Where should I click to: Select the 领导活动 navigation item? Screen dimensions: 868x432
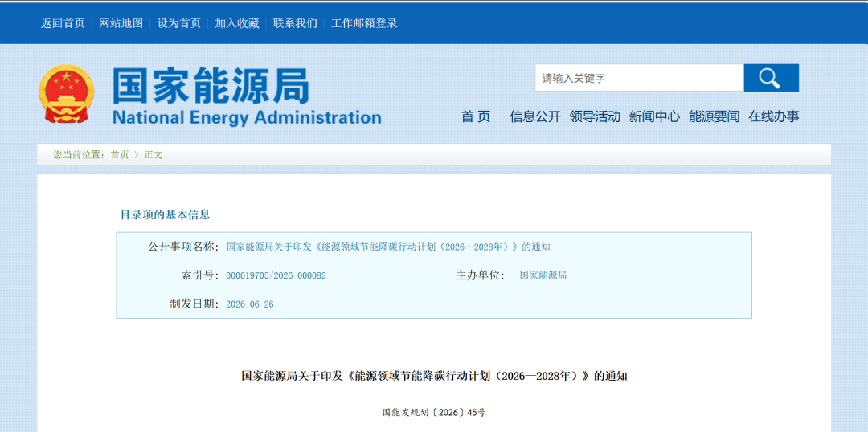[595, 116]
